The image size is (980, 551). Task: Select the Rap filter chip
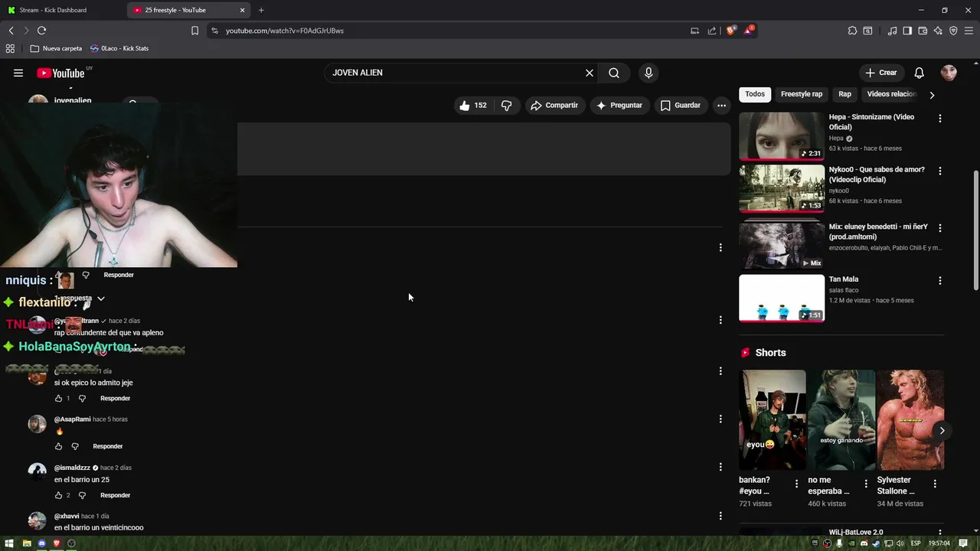(844, 94)
